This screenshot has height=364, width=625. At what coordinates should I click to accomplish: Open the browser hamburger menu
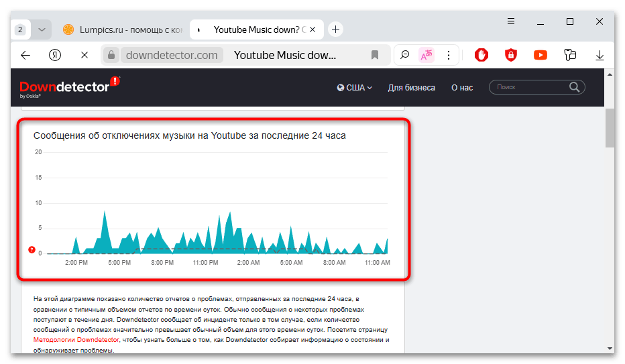click(510, 21)
